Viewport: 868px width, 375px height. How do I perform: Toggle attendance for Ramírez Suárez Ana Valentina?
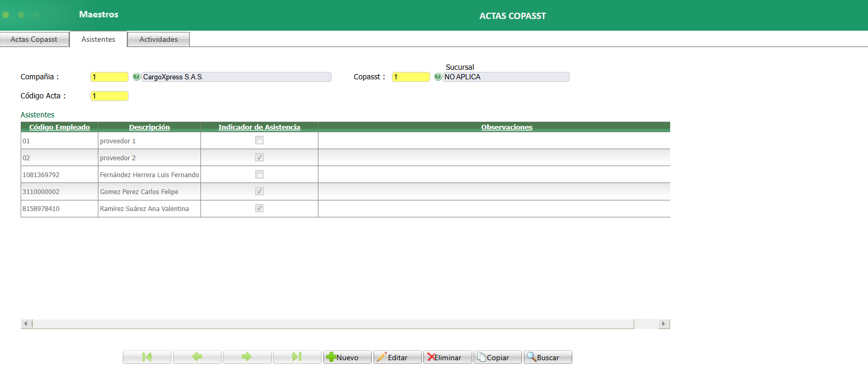coord(259,208)
